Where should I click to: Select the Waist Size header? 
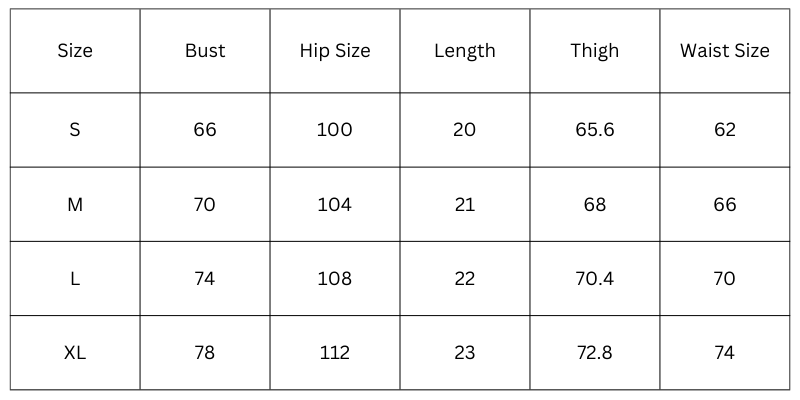(724, 51)
